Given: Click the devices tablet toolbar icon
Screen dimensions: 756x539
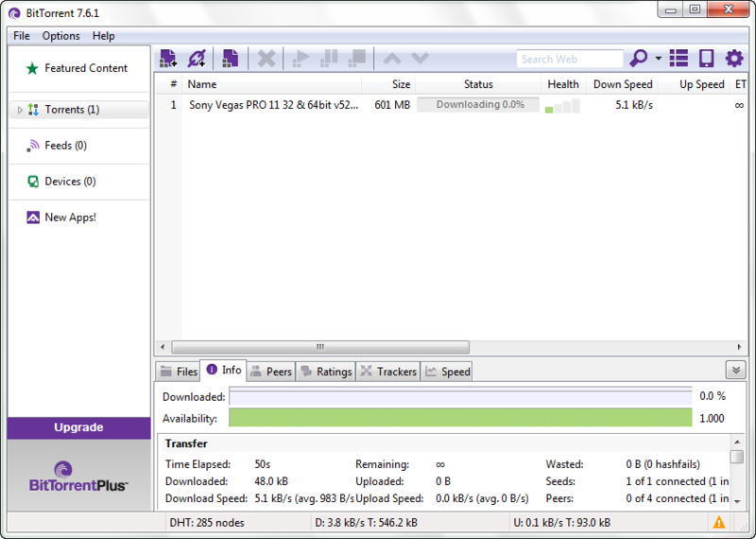Looking at the screenshot, I should (x=706, y=59).
